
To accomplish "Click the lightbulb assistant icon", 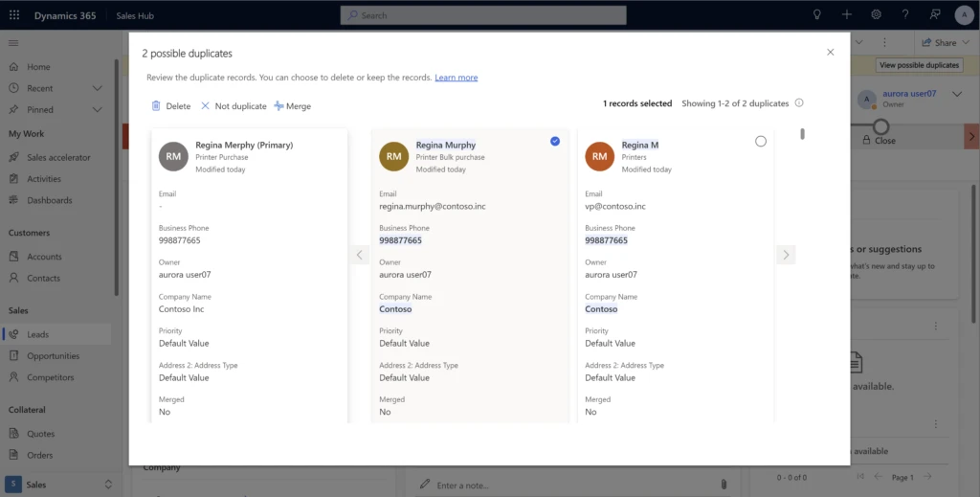I will click(816, 15).
